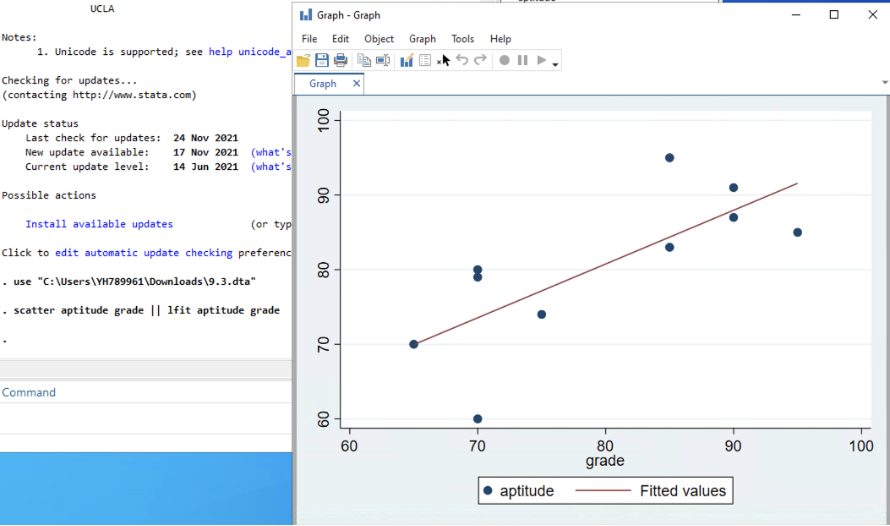Viewport: 890px width, 526px height.
Task: Open the Tools menu
Action: [463, 39]
